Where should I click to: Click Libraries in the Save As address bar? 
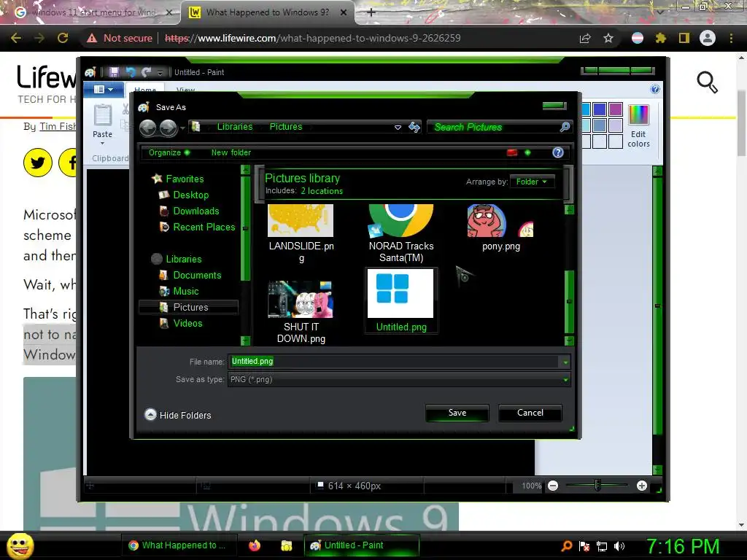pyautogui.click(x=235, y=127)
